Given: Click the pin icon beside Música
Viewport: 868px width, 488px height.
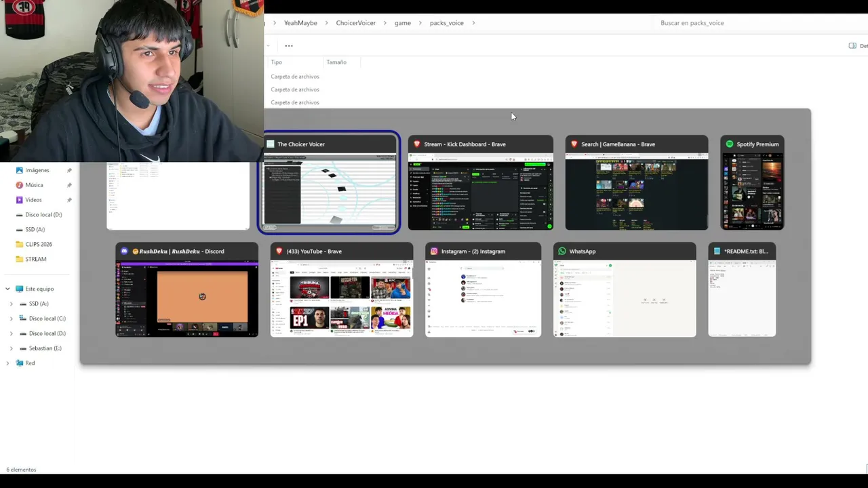Looking at the screenshot, I should [x=69, y=185].
